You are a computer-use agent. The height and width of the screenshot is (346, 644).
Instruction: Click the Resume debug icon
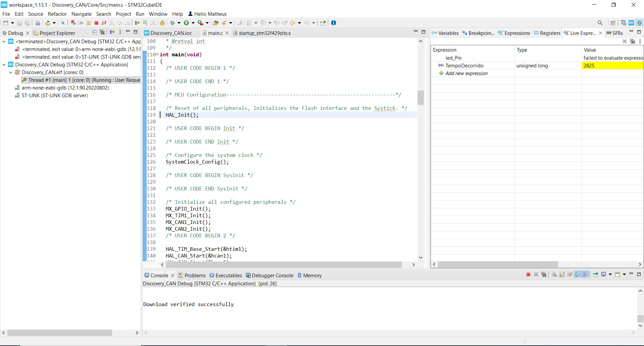click(x=81, y=23)
